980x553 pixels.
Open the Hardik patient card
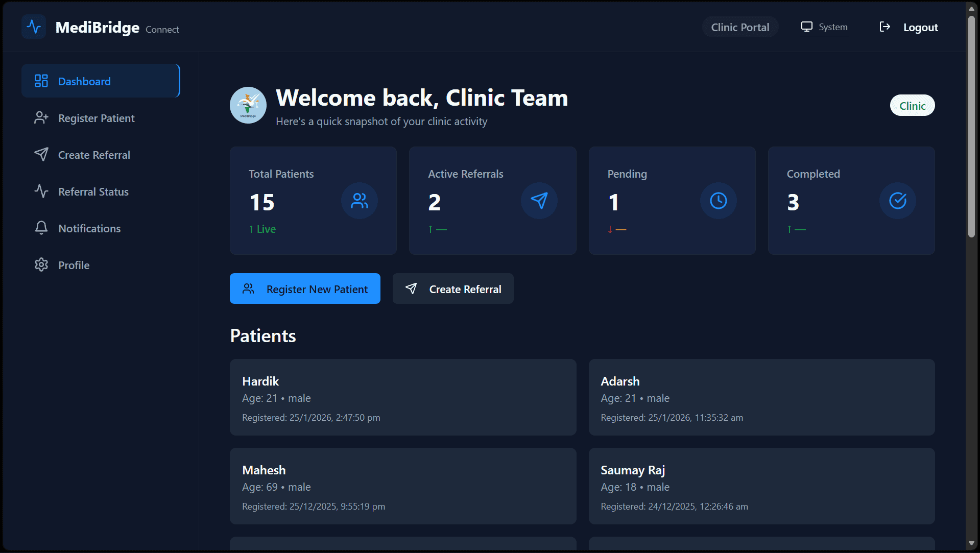point(403,397)
